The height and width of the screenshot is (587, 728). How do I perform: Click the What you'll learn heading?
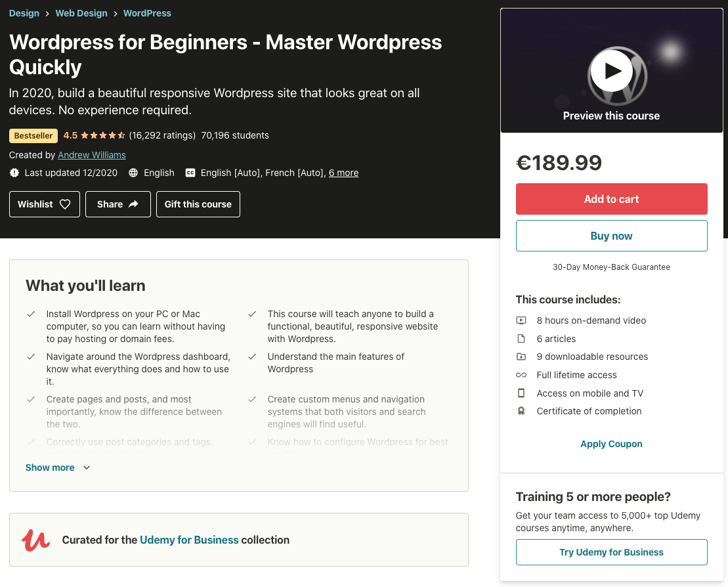(x=85, y=286)
